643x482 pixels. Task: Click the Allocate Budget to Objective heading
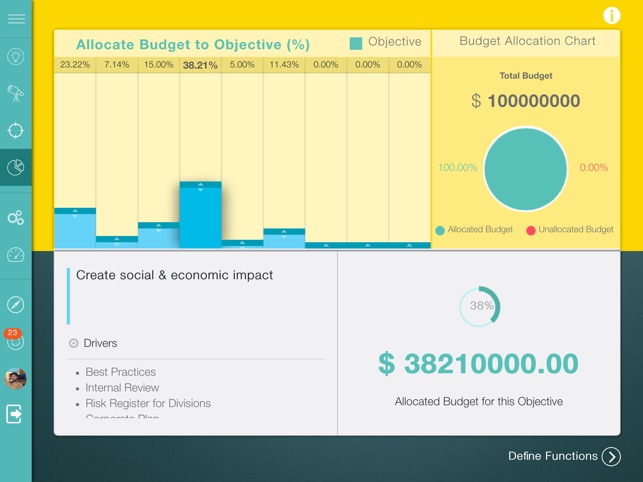[x=193, y=44]
